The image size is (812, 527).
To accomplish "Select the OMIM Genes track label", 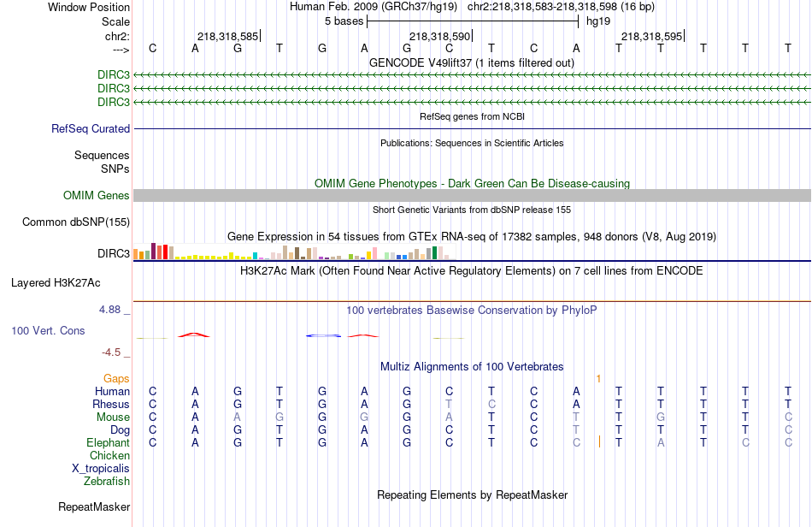I will tap(96, 195).
